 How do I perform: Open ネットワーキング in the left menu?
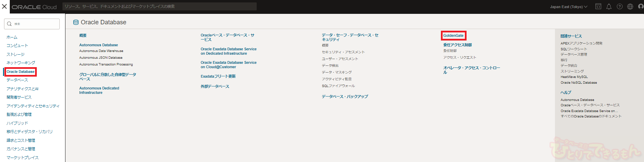coord(21,63)
